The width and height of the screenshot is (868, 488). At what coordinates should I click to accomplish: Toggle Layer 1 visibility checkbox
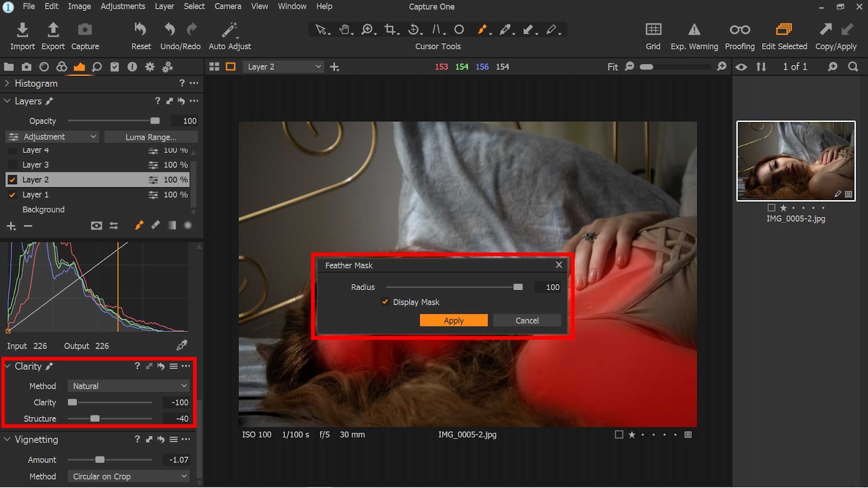click(x=12, y=195)
